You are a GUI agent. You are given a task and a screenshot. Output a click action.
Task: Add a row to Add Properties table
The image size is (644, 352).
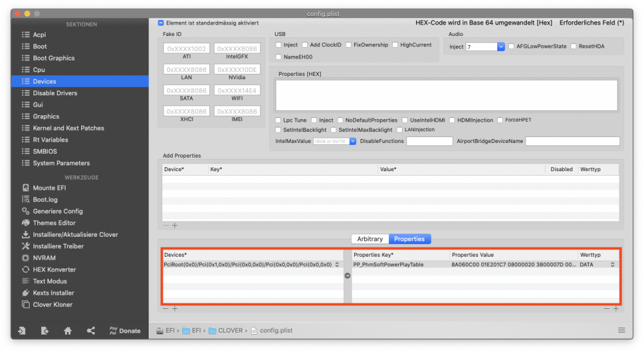[175, 226]
